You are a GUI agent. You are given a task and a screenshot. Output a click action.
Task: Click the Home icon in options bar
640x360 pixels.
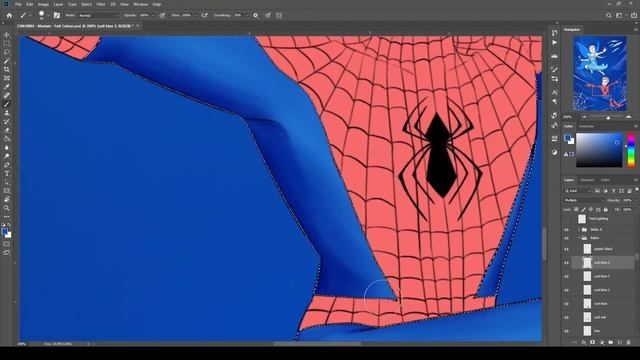[9, 16]
